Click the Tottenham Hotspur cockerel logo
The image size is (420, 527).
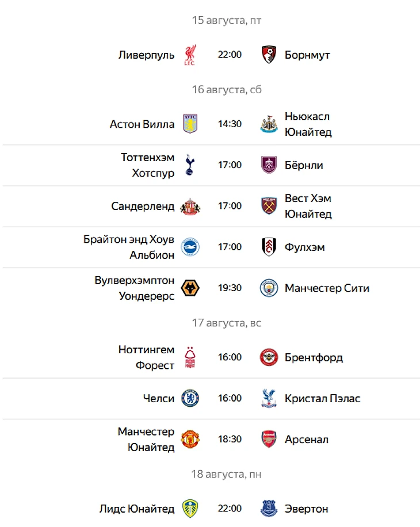coord(190,165)
